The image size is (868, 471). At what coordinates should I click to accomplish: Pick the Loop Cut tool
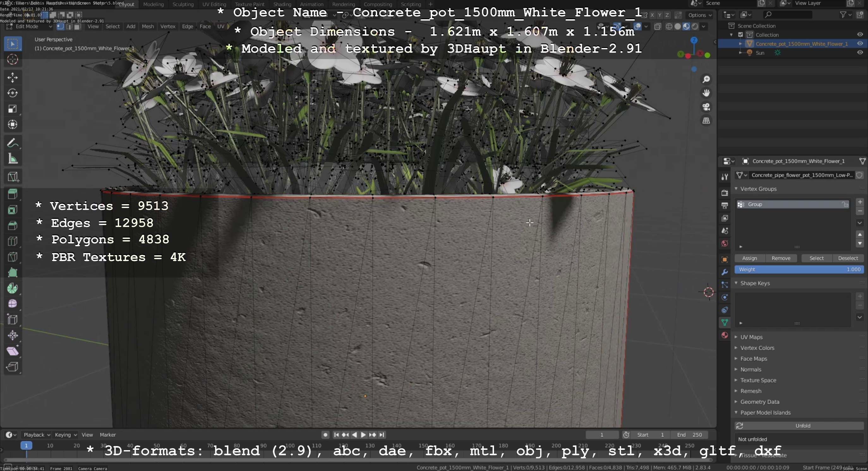point(12,241)
